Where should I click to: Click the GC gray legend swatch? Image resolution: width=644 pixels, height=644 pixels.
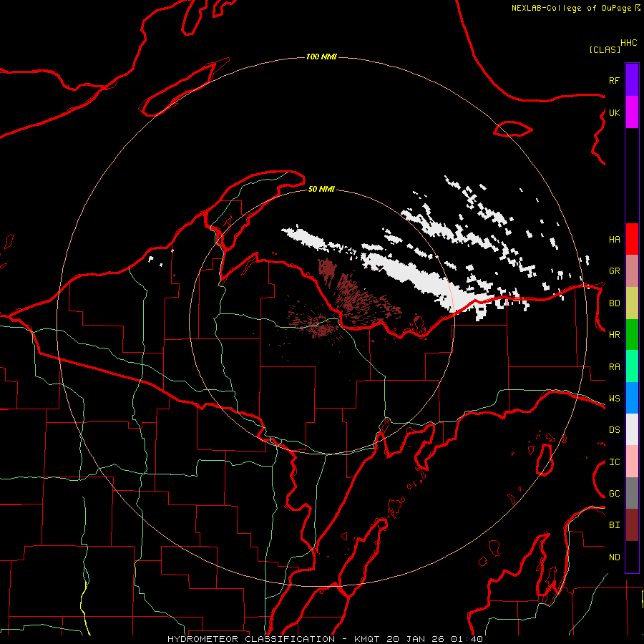point(632,493)
